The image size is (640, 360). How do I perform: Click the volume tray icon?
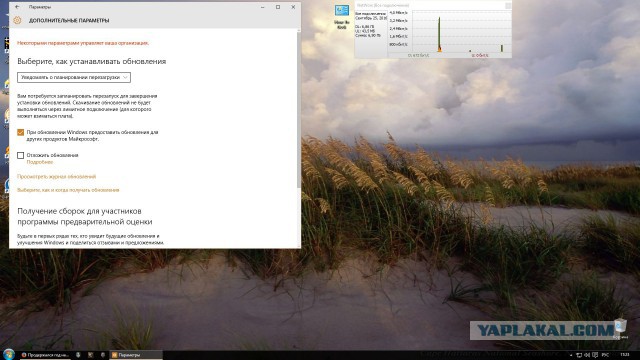[x=587, y=355]
